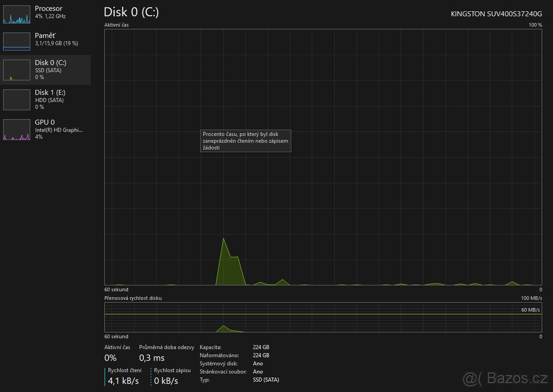Click the Stránkovací soubor Ano value
The height and width of the screenshot is (392, 553).
tap(258, 372)
